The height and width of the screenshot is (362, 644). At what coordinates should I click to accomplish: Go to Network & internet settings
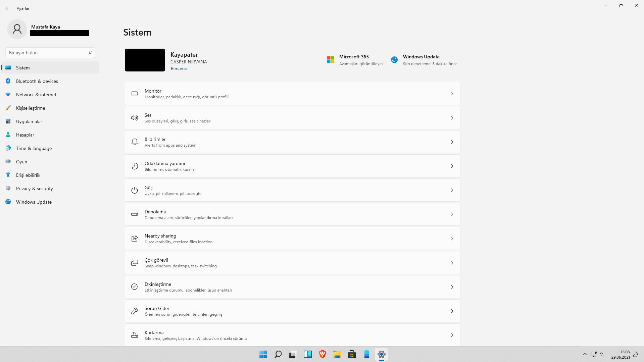point(51,95)
